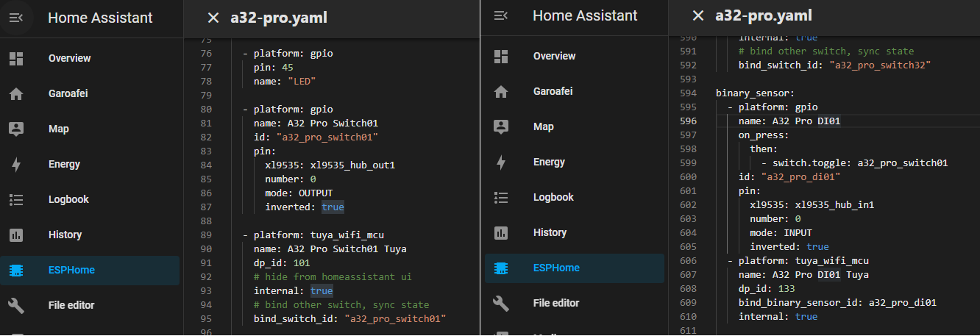The image size is (980, 336).
Task: Click the Overview dashboard icon in left sidebar
Action: [16, 59]
